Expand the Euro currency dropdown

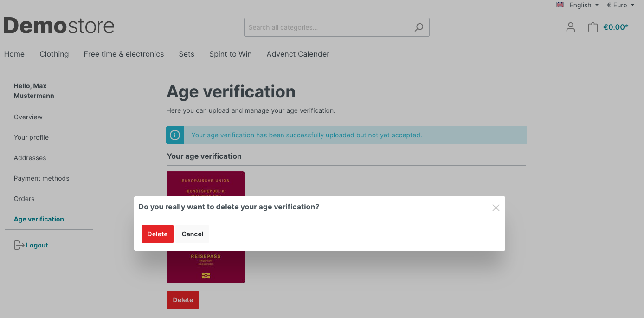[x=620, y=5]
